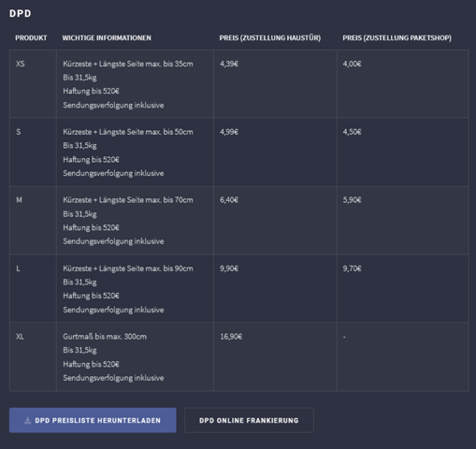Download the DPD Preisliste

(93, 420)
